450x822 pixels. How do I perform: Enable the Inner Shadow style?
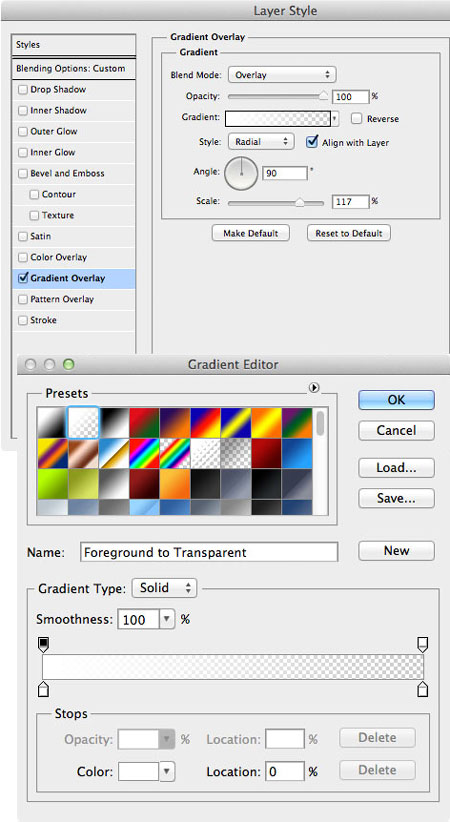pyautogui.click(x=23, y=111)
